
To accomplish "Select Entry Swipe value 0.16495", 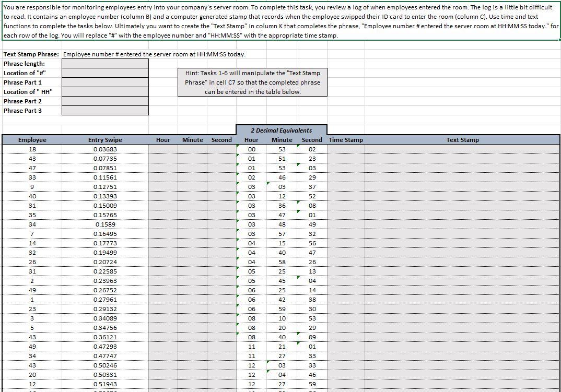I will [105, 233].
